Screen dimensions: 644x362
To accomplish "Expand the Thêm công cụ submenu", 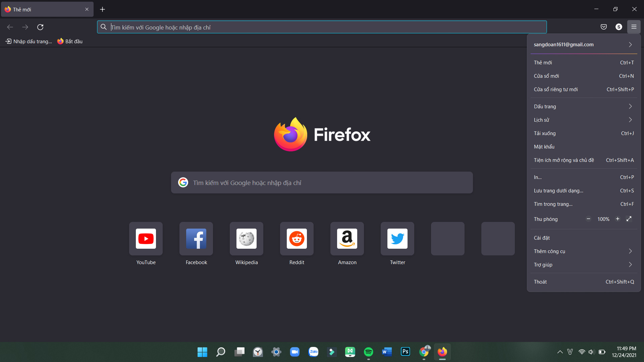I will tap(584, 251).
